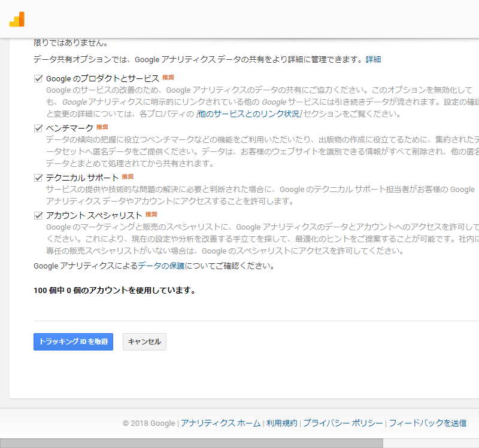This screenshot has width=479, height=448.
Task: Open the 他のサービスとのリンク状況 link
Action: click(249, 114)
